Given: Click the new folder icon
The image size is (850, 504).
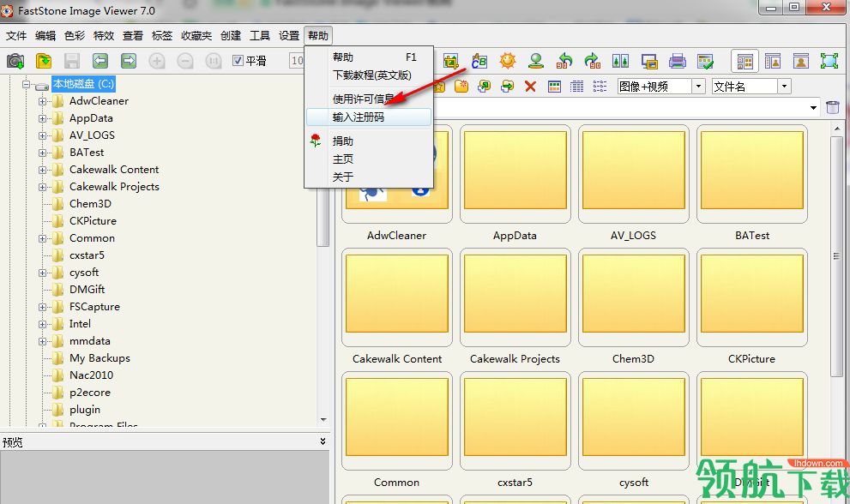Looking at the screenshot, I should (x=461, y=87).
